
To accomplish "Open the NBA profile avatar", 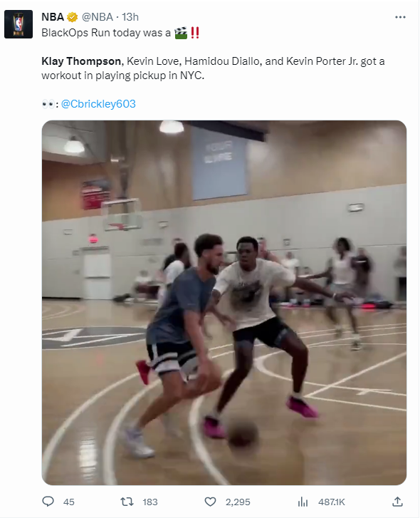I will [19, 24].
